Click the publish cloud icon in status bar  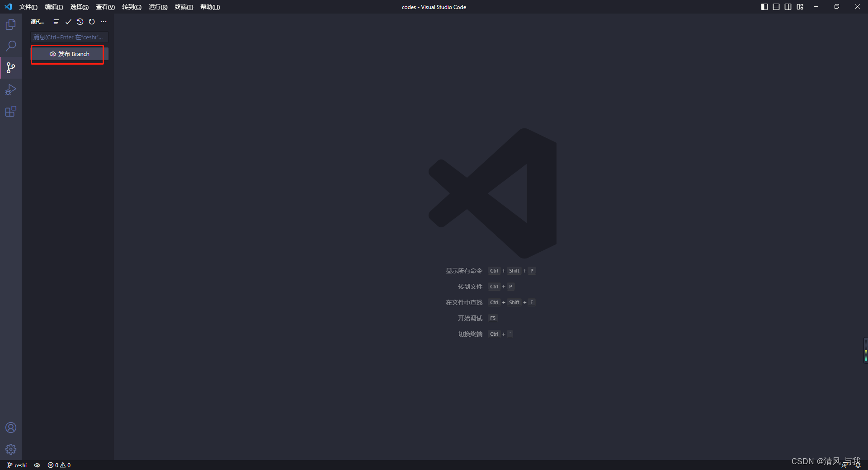37,465
